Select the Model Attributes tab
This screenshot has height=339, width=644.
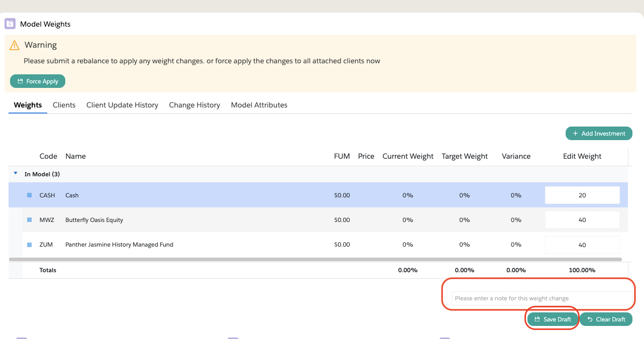coord(259,105)
